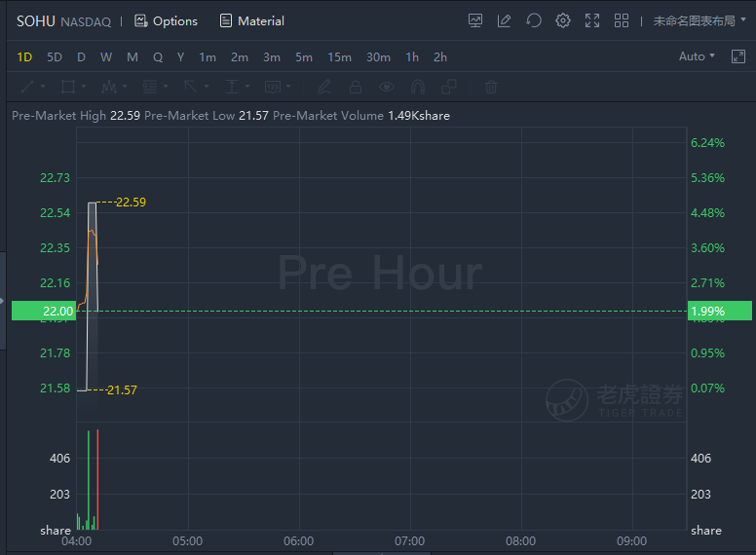The image size is (756, 555).
Task: Expand the Fibonacci lines tool dropdown arrow
Action: pyautogui.click(x=166, y=87)
